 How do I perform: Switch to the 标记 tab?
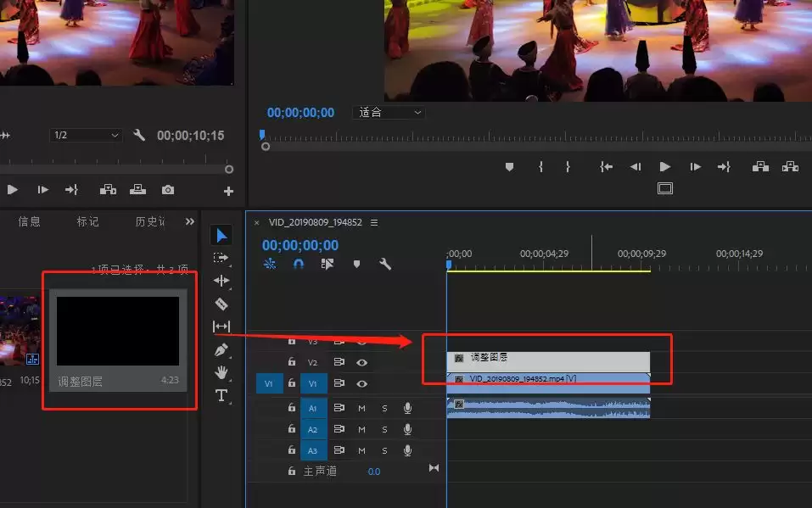(x=87, y=221)
